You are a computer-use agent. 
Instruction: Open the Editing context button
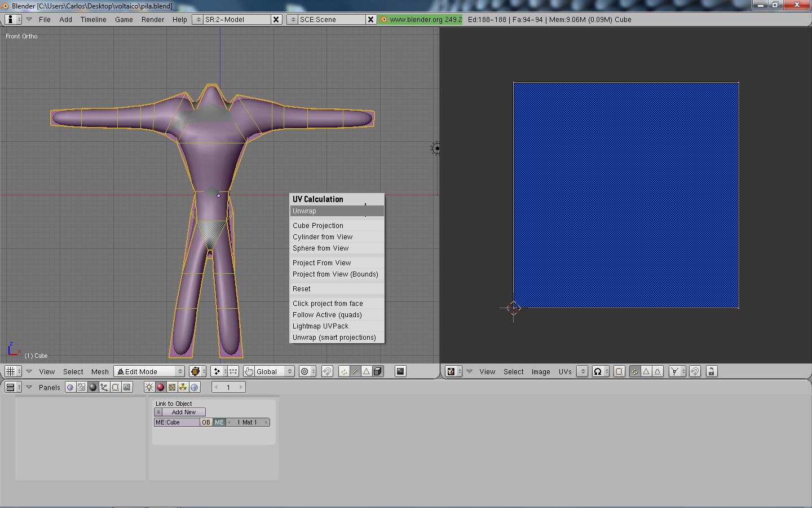pos(116,387)
